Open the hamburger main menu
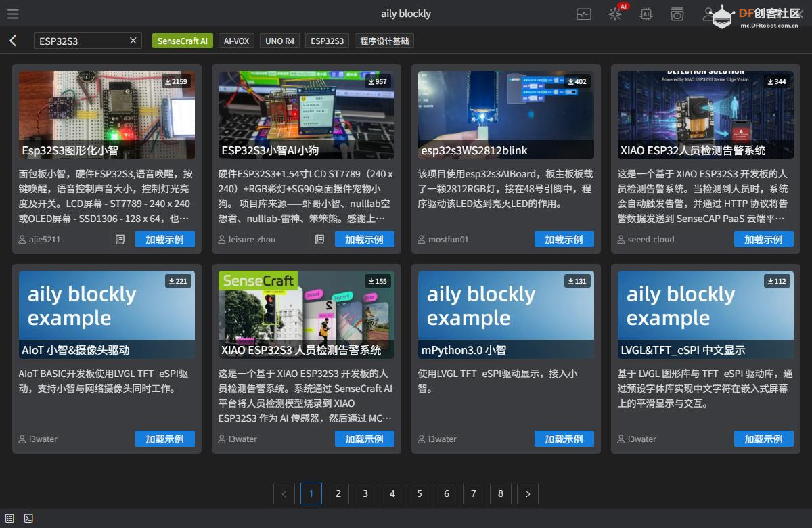This screenshot has width=812, height=528. coord(13,14)
